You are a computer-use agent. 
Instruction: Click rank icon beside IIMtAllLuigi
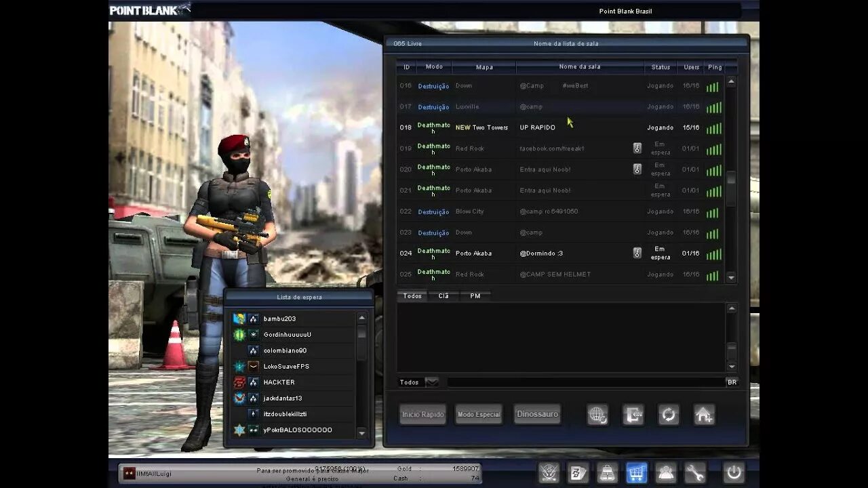point(129,473)
